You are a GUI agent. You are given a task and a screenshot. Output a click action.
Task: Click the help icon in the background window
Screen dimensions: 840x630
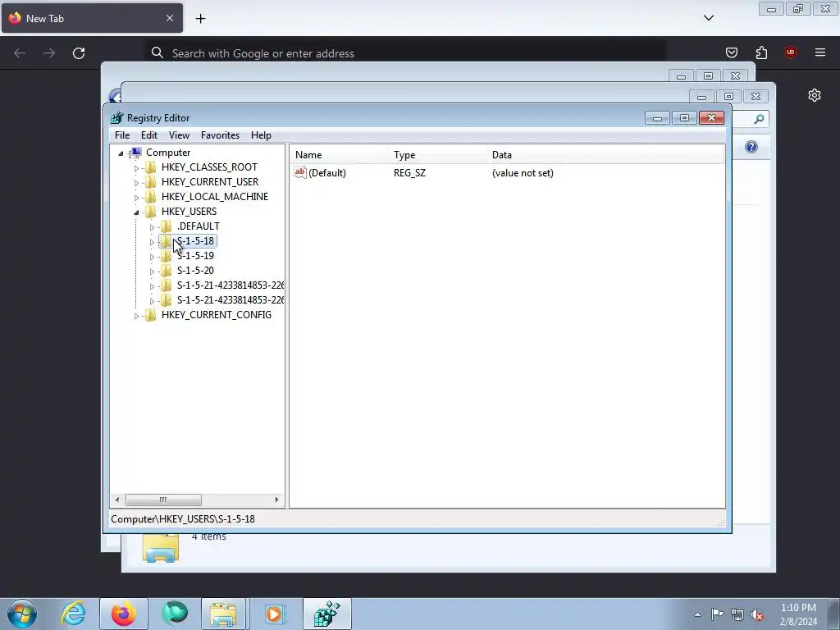click(751, 147)
